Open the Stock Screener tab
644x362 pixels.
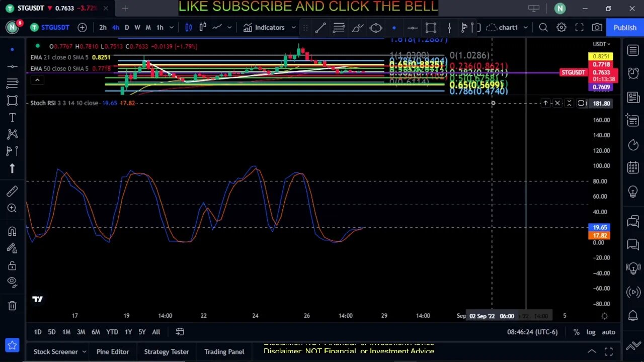pyautogui.click(x=56, y=351)
